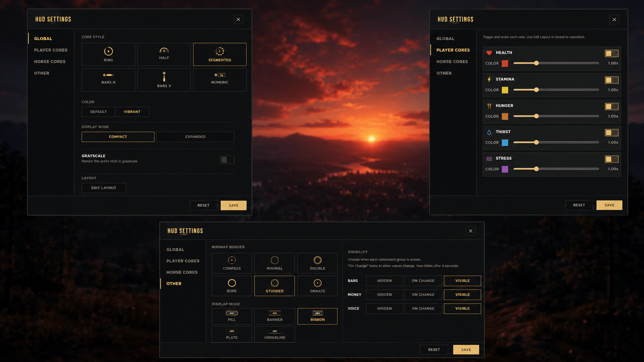This screenshot has width=644, height=362.
Task: Choose Underline display mode
Action: tap(275, 334)
